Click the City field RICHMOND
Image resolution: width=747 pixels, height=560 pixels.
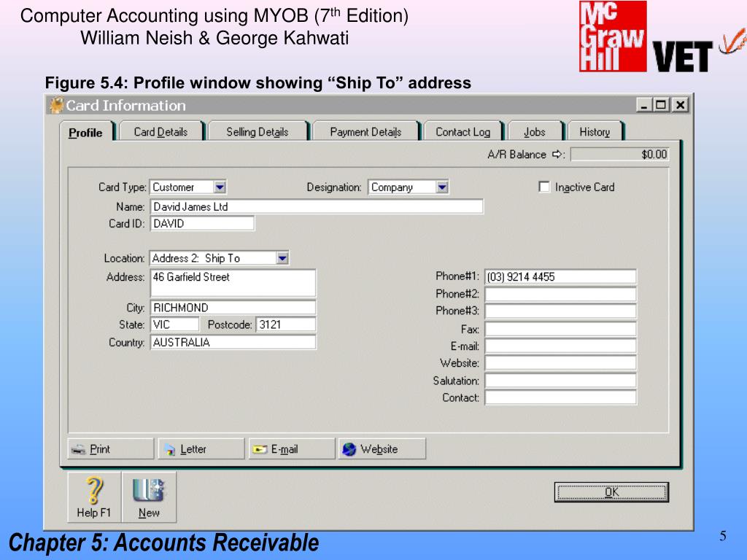(x=233, y=308)
